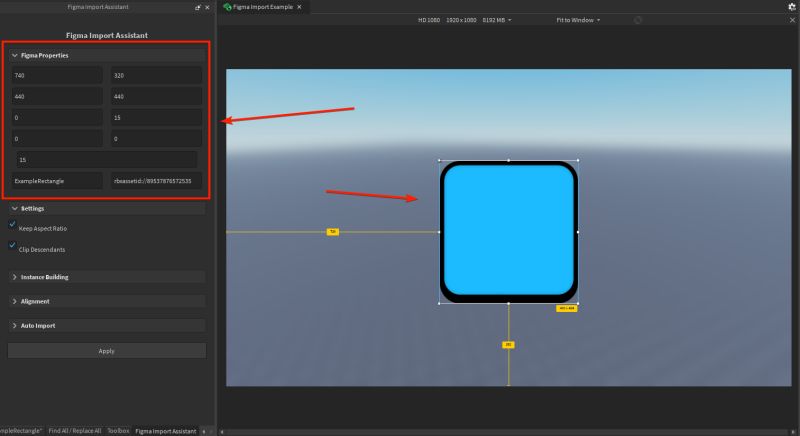Select the top-left resize handle of the rectangle

click(x=439, y=160)
